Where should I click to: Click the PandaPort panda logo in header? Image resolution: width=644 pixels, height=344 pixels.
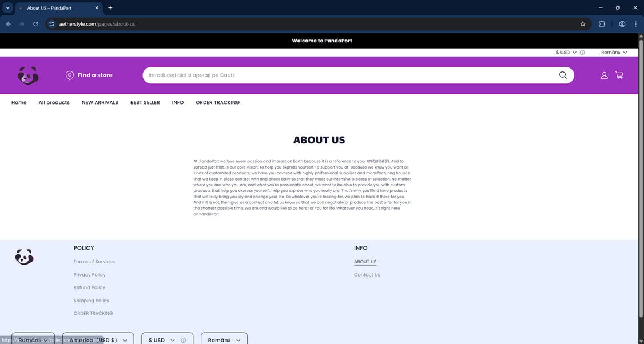click(29, 75)
